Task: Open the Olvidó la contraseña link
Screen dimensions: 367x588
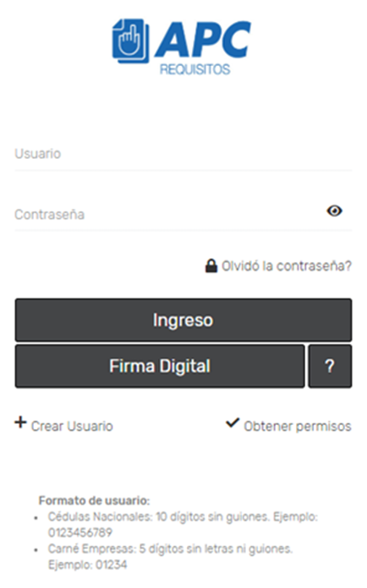Action: pyautogui.click(x=287, y=266)
